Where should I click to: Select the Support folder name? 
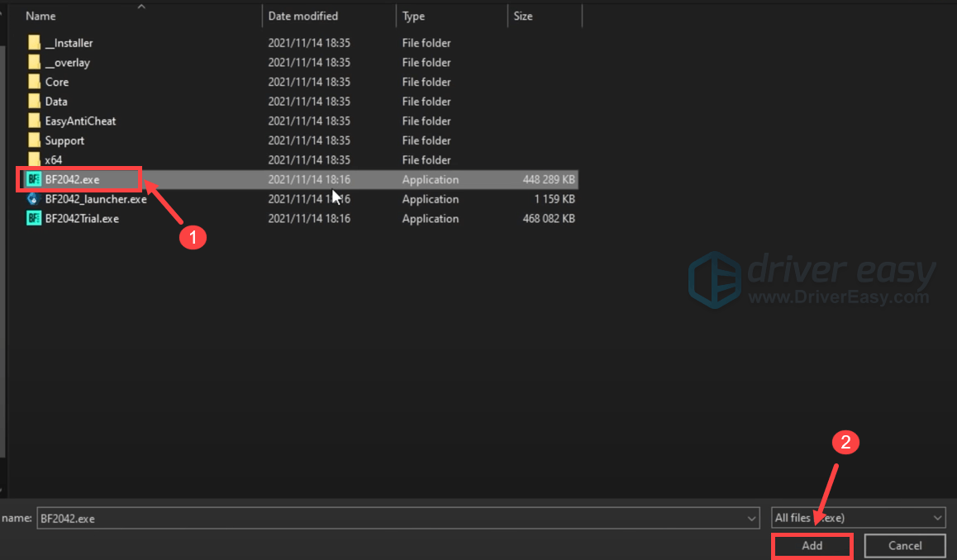64,140
